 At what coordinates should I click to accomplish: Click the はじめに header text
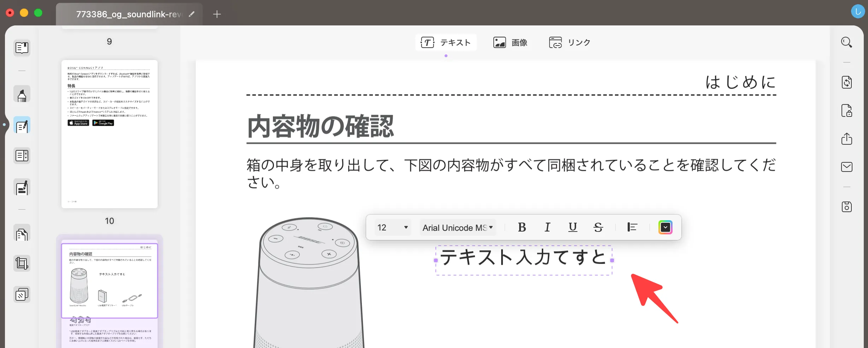click(x=741, y=82)
